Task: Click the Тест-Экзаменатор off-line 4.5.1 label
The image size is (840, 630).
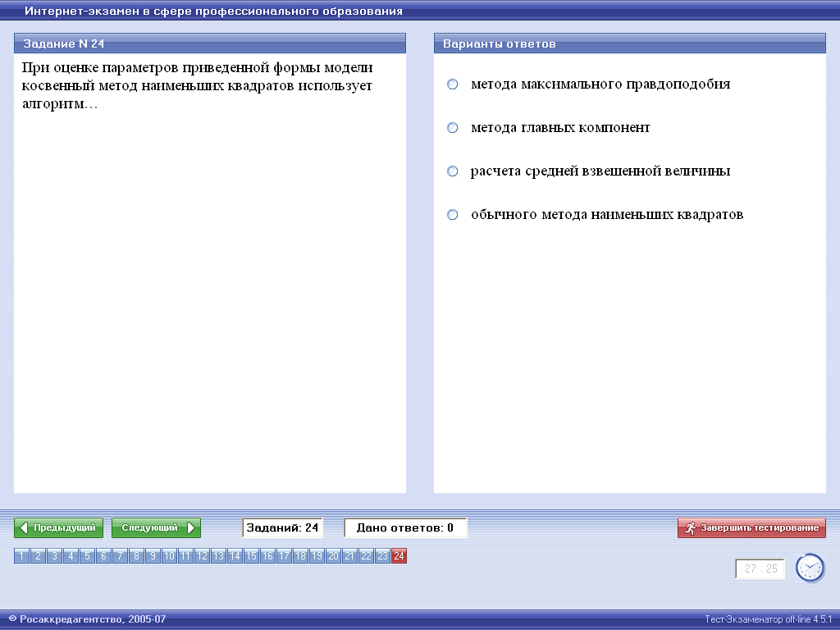Action: click(768, 619)
